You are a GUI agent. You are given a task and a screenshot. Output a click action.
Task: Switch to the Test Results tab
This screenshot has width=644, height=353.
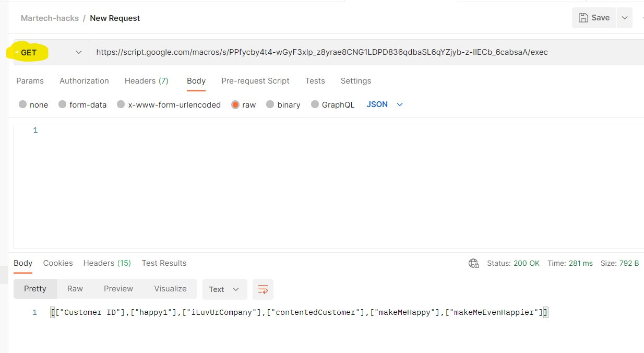point(164,263)
